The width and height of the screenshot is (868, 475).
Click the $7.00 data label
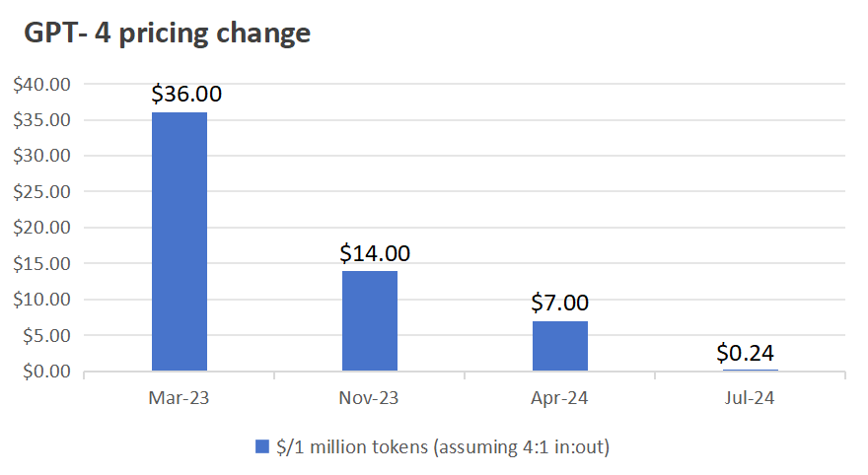coord(559,303)
